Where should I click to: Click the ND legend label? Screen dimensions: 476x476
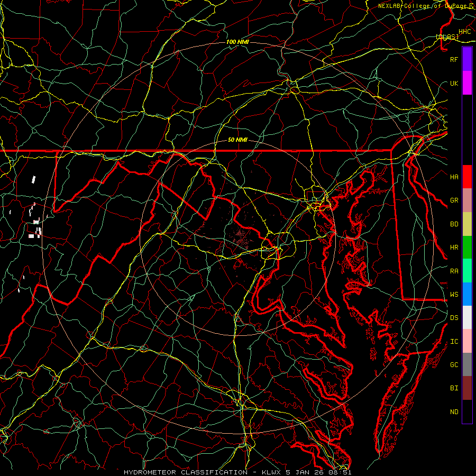point(454,412)
